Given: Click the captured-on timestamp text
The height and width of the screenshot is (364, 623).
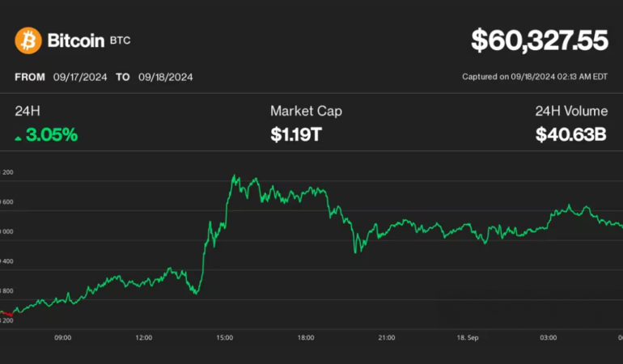Looking at the screenshot, I should pos(534,78).
